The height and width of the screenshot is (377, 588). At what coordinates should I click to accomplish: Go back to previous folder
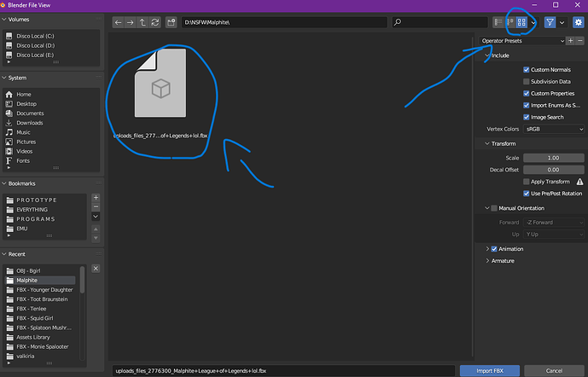(x=118, y=22)
